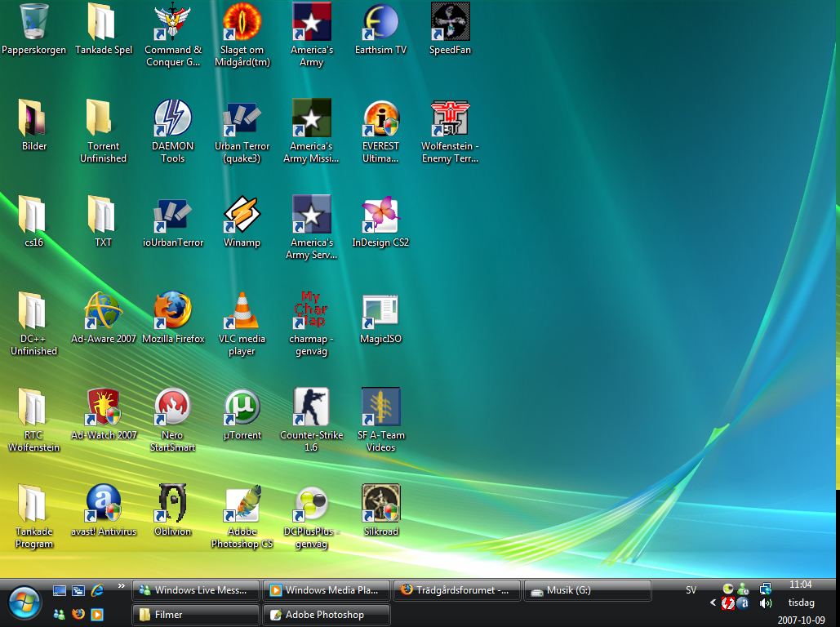The image size is (840, 627).
Task: Show hidden system tray icons arrow
Action: click(x=713, y=603)
